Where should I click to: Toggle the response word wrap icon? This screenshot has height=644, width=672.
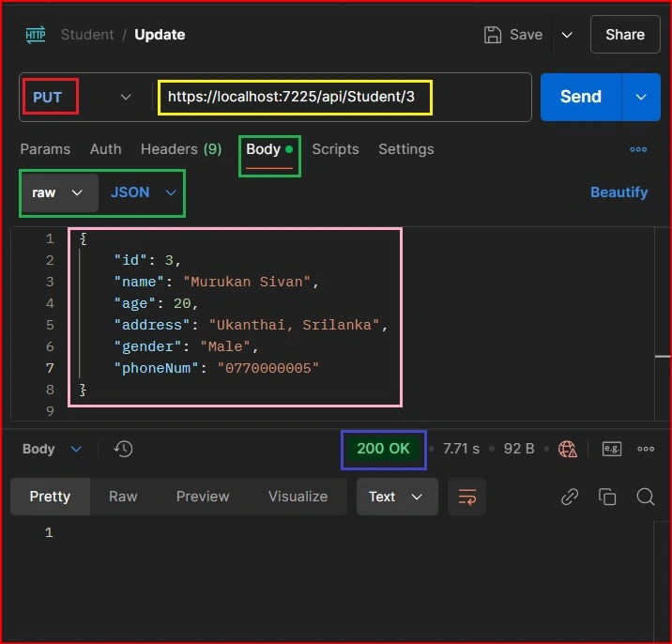click(x=466, y=497)
